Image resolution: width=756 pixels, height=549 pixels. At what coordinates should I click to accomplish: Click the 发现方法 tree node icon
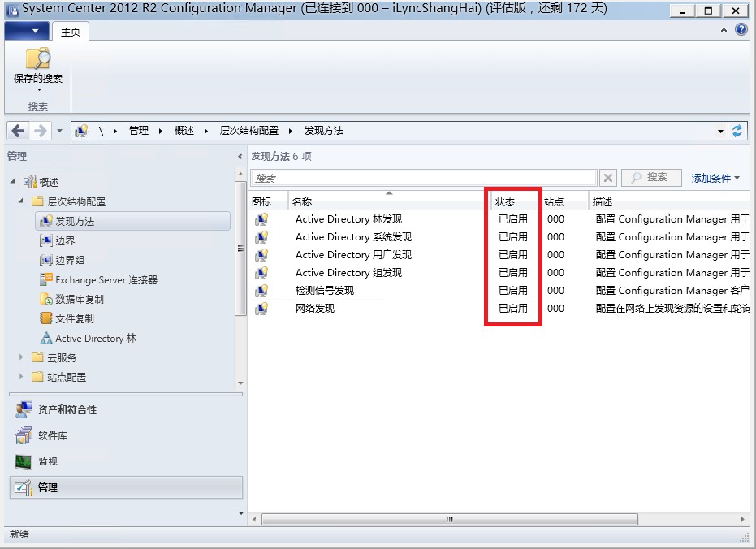tap(45, 221)
